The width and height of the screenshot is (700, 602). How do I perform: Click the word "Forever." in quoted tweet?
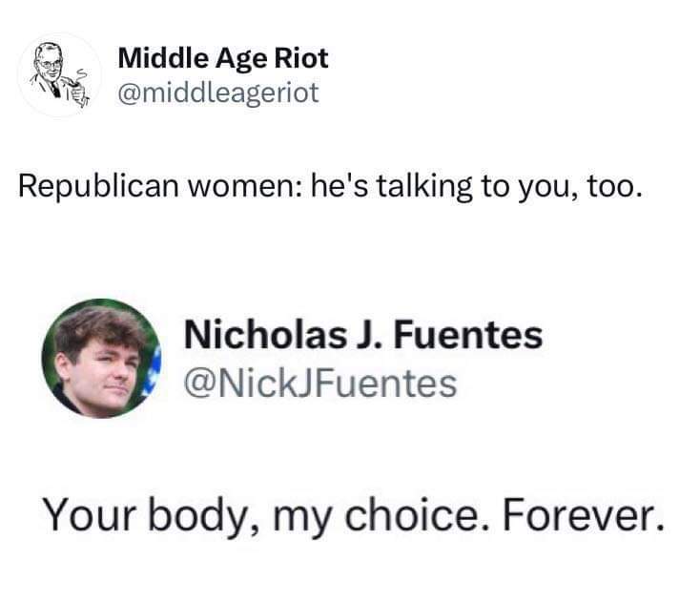[584, 514]
